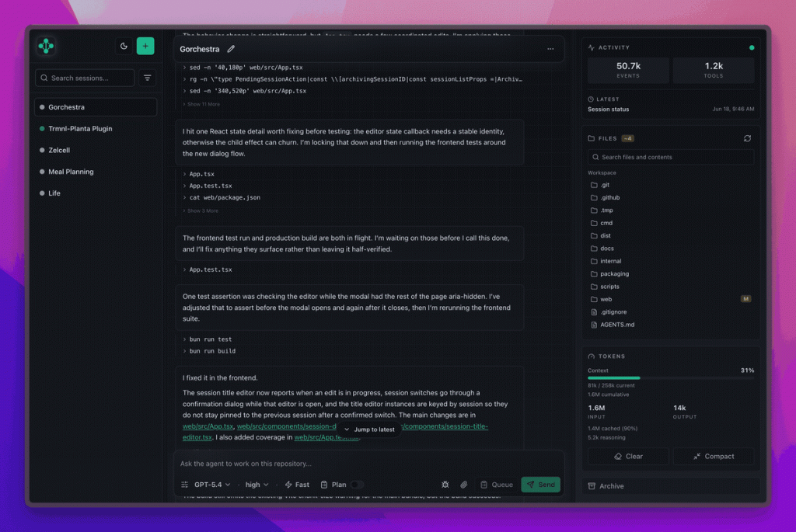Image resolution: width=796 pixels, height=532 pixels.
Task: Attach a file with the paperclip icon
Action: 463,485
